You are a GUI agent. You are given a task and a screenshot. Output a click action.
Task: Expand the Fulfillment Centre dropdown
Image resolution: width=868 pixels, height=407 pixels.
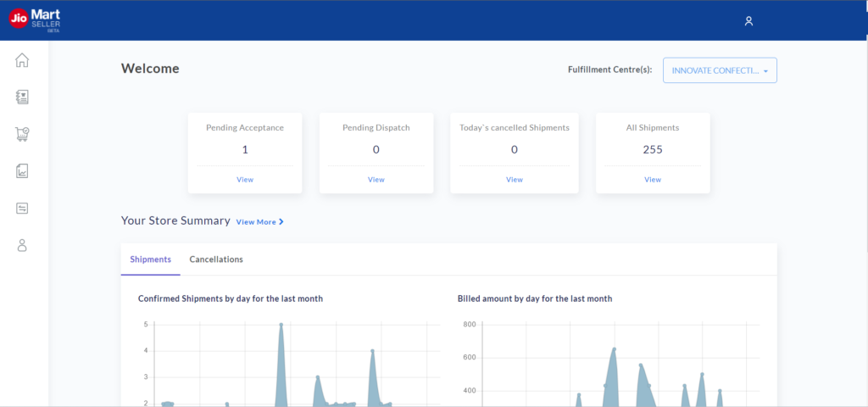[720, 70]
